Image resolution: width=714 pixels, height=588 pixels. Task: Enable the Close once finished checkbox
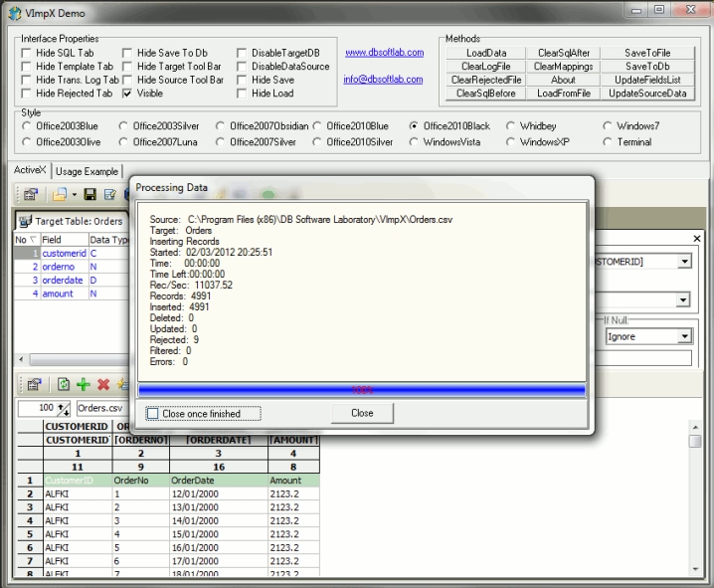152,414
